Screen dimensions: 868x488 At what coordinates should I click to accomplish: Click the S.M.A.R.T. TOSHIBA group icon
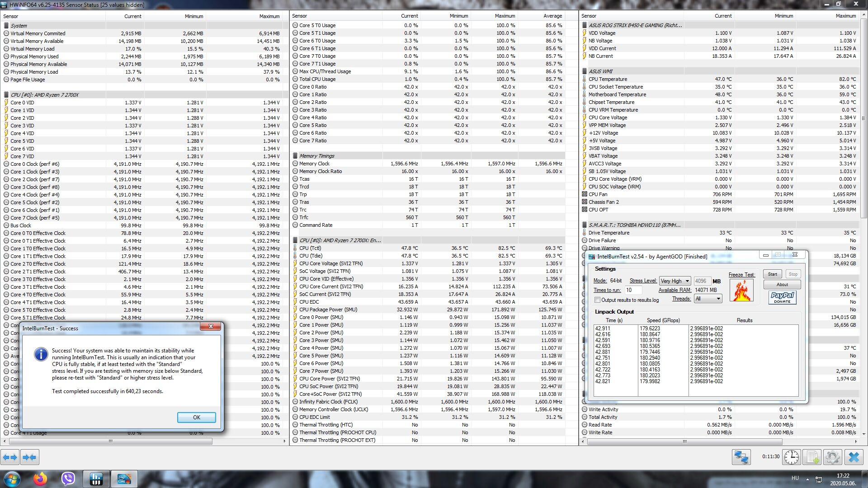click(585, 225)
